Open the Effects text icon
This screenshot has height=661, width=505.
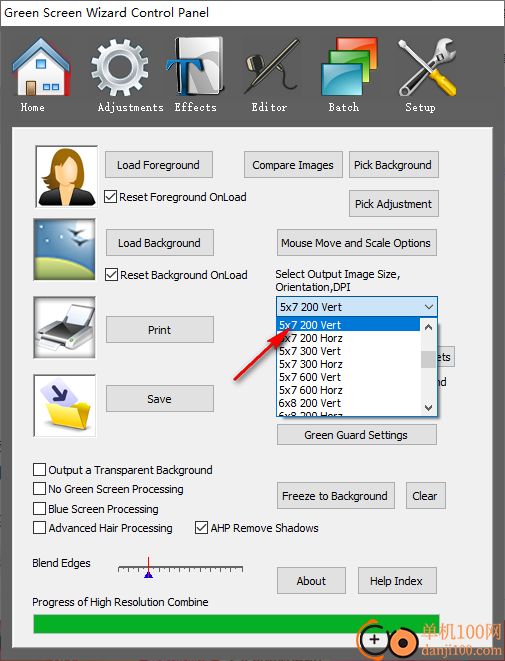[x=195, y=67]
